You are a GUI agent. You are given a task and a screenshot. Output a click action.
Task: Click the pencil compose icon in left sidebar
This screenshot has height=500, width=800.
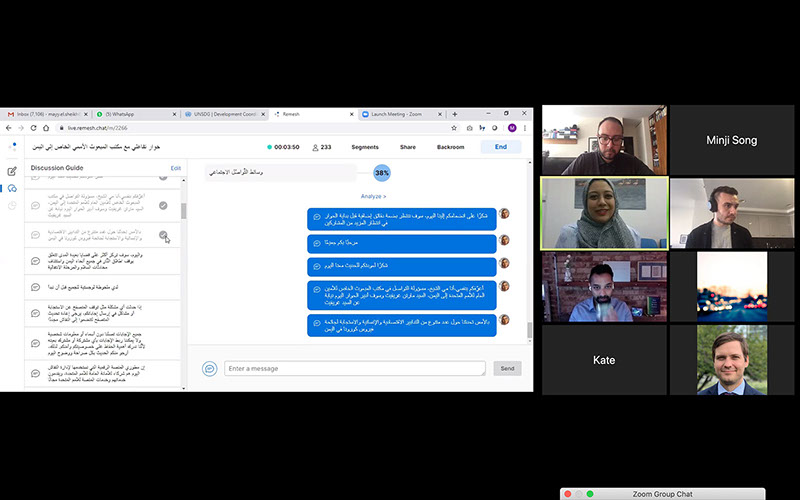tap(12, 171)
